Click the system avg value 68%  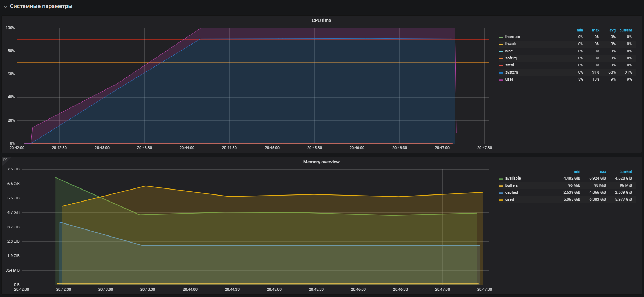(612, 72)
